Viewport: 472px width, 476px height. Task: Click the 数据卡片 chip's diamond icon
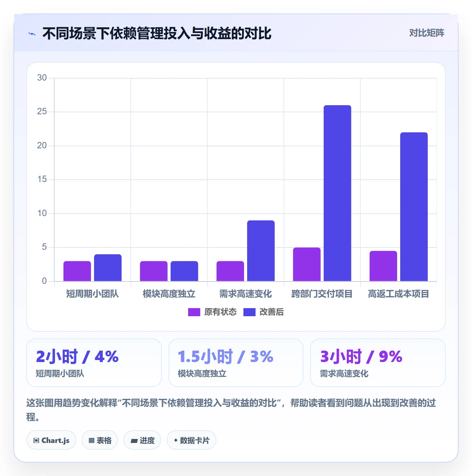coord(176,440)
